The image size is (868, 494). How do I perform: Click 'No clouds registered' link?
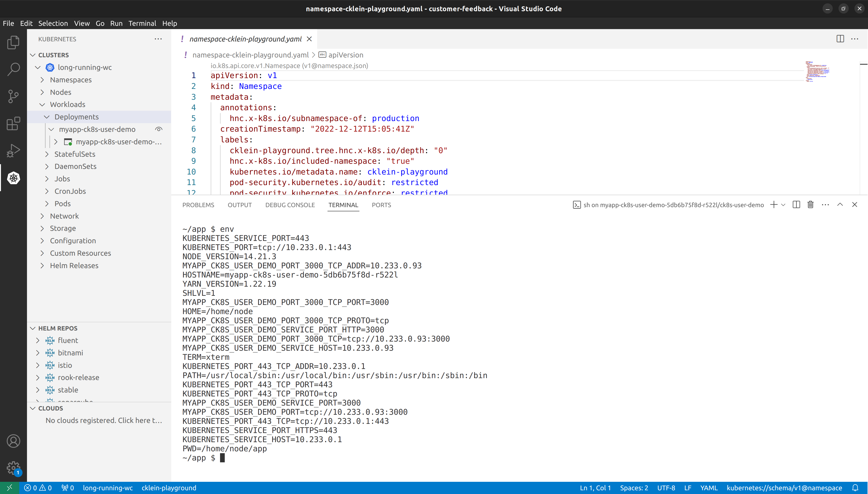click(104, 420)
